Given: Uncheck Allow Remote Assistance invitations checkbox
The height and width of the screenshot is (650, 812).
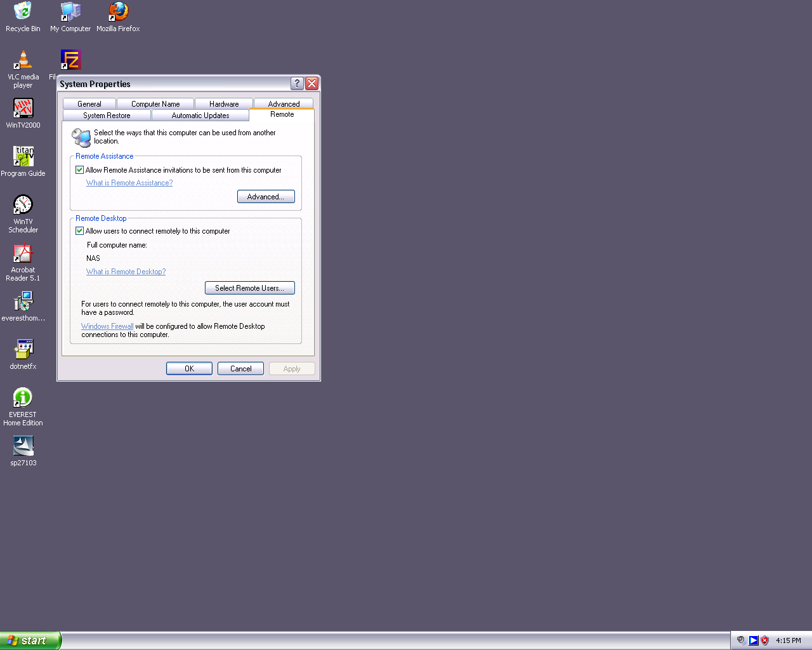Looking at the screenshot, I should click(x=80, y=170).
